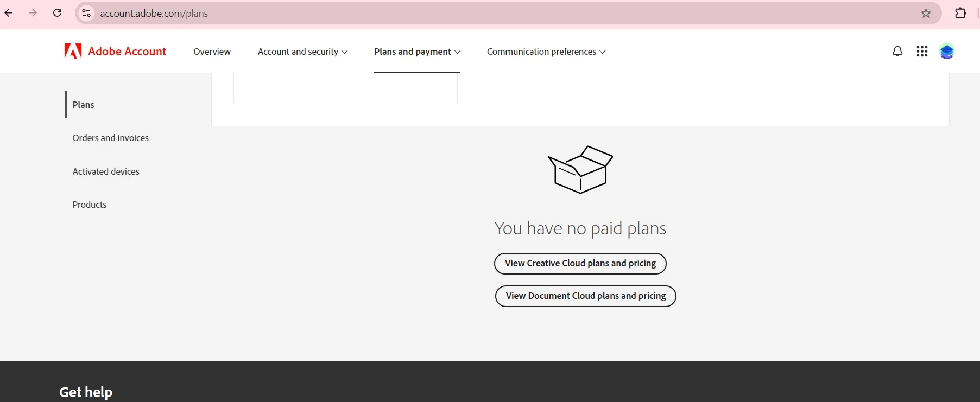
Task: Expand Communication preferences dropdown
Action: coord(546,52)
